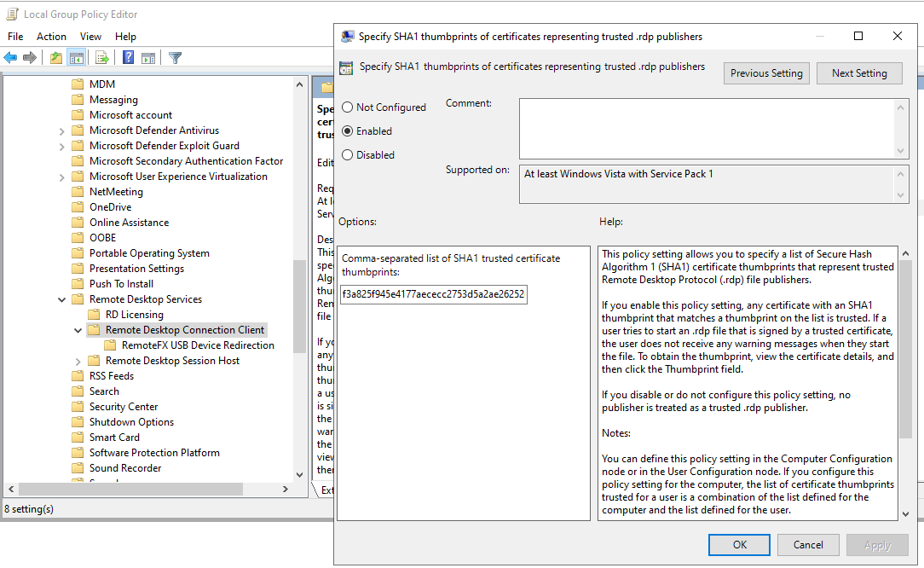Click the Export List toolbar icon
This screenshot has height=568, width=924.
102,58
